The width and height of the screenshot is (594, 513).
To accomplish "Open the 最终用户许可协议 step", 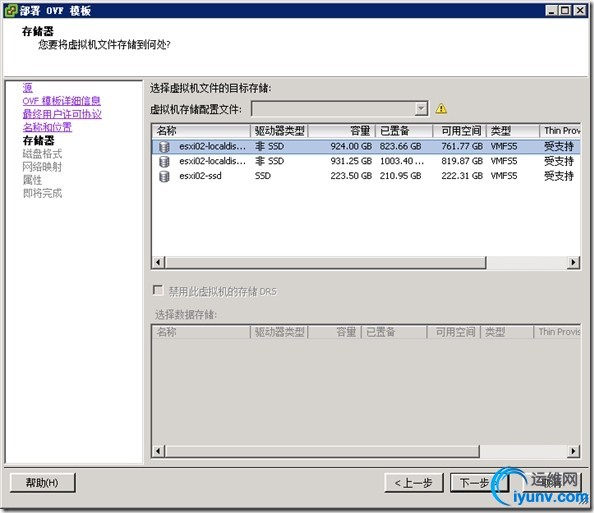I will tap(62, 114).
